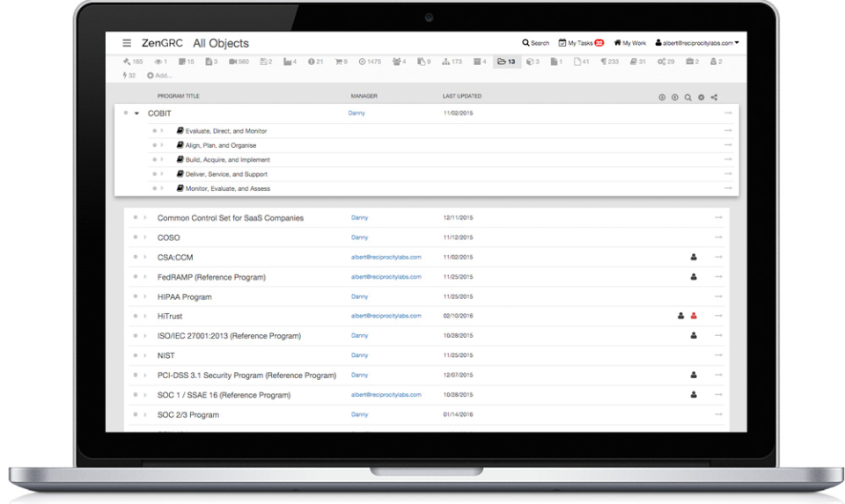Open the hamburger menu next to ZenGRC
Viewport: 845px width, 504px height.
pyautogui.click(x=127, y=43)
